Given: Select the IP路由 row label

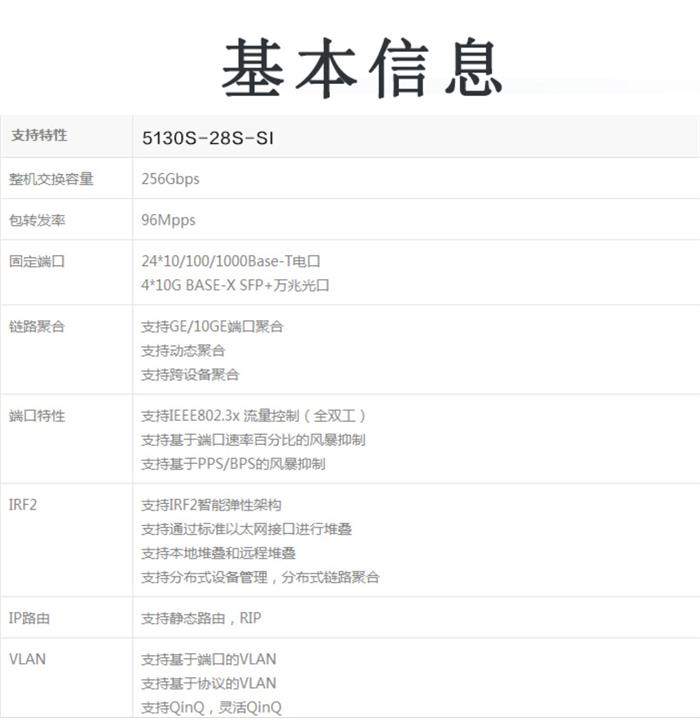Looking at the screenshot, I should tap(29, 618).
